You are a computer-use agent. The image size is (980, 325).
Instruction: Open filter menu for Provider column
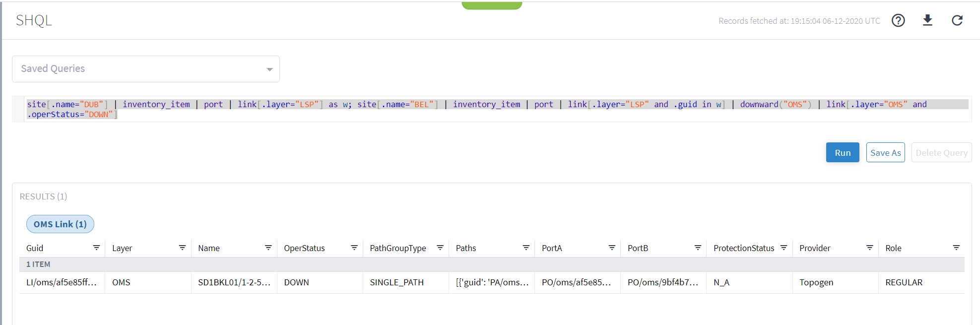[869, 248]
